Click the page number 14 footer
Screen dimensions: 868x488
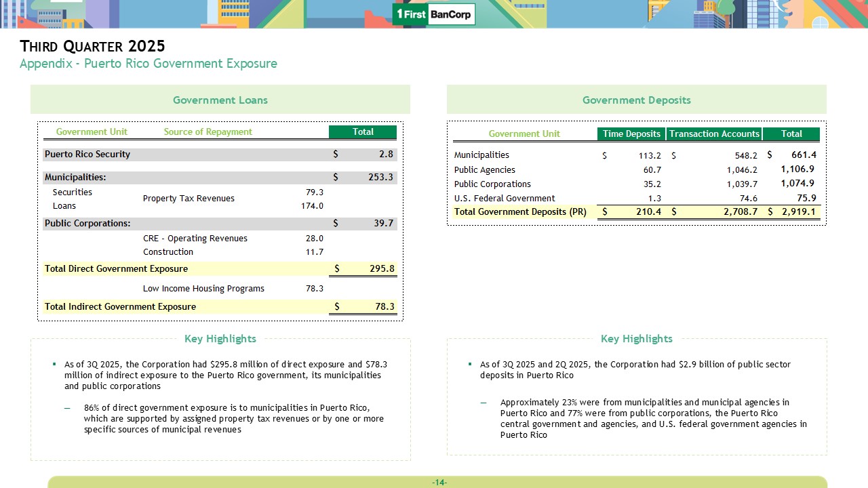point(439,482)
